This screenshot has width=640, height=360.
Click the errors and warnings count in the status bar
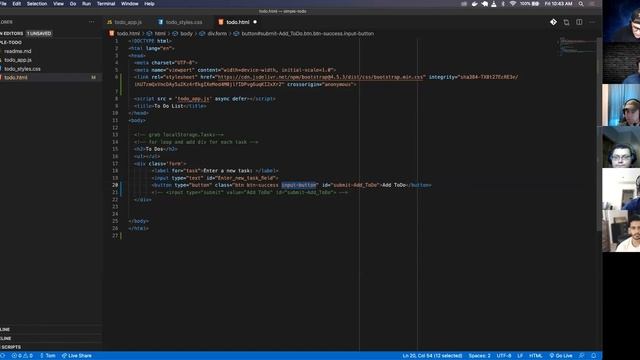pos(22,356)
